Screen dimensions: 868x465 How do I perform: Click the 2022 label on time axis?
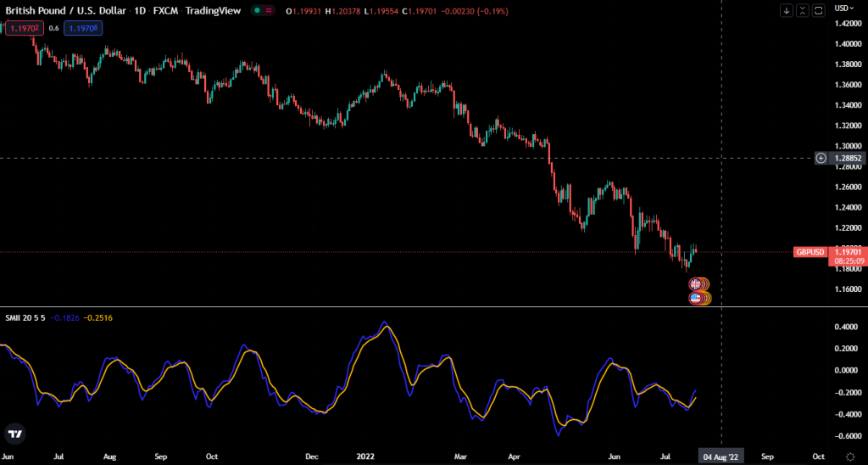click(x=365, y=457)
